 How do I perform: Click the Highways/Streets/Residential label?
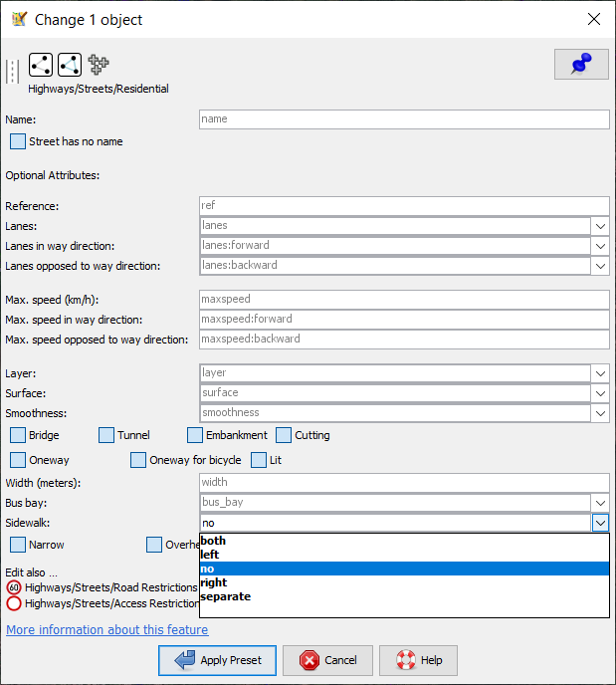click(x=99, y=89)
